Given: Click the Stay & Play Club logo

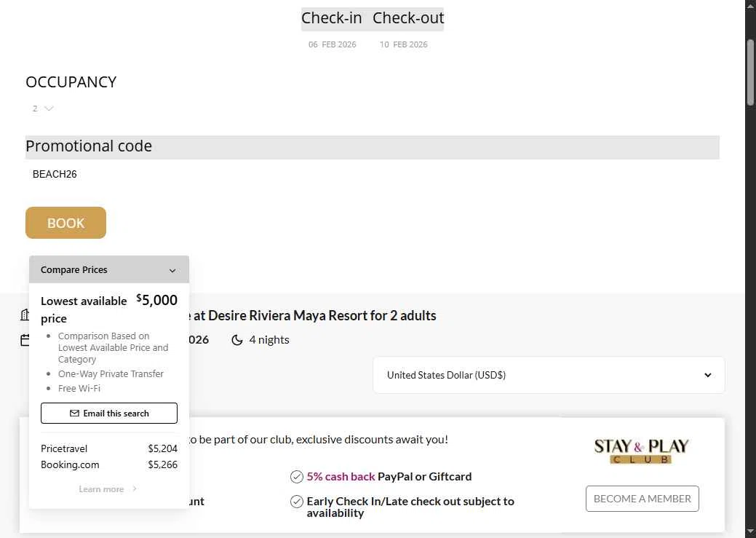Looking at the screenshot, I should [642, 451].
